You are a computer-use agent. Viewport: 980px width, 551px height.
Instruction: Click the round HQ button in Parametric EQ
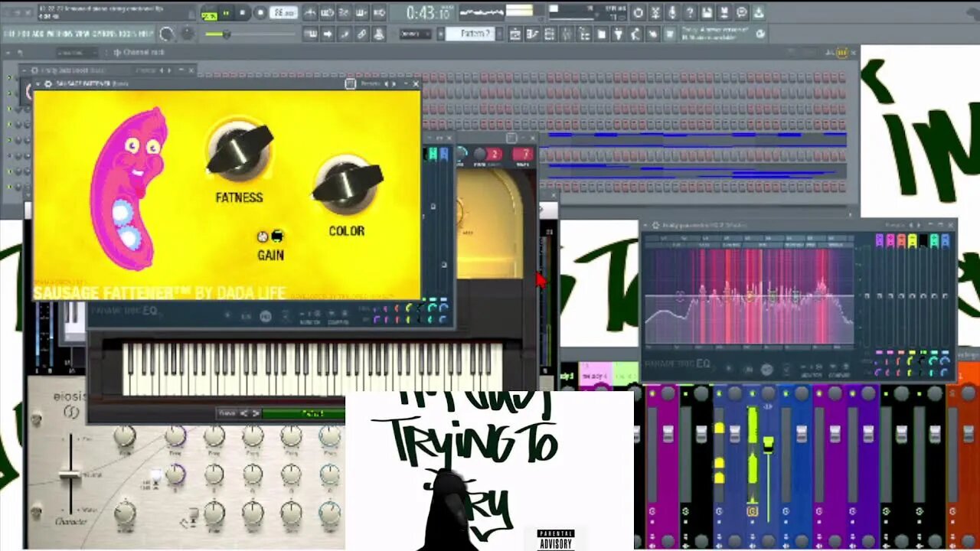point(766,370)
